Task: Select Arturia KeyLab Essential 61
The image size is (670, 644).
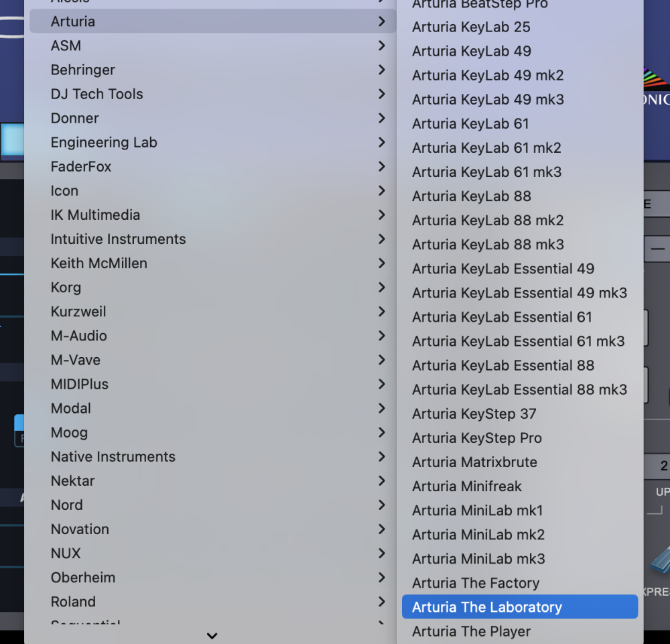Action: pos(520,317)
